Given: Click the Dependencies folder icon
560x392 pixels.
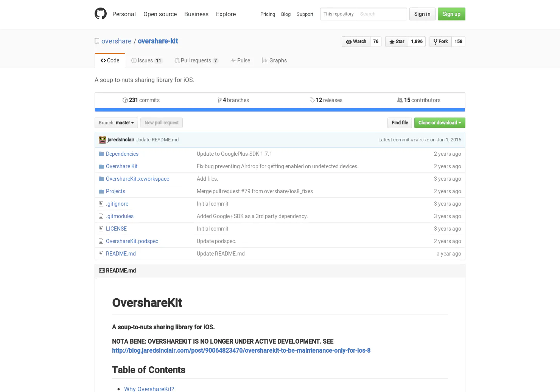Looking at the screenshot, I should point(101,154).
